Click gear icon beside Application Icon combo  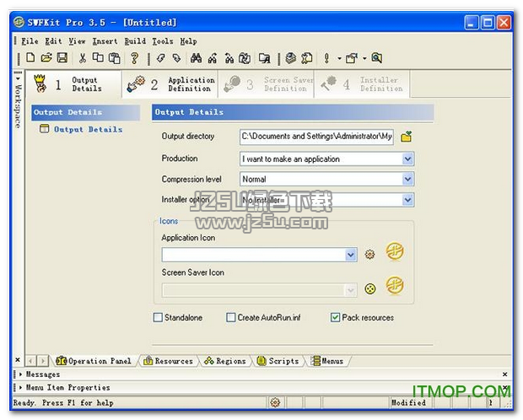click(x=369, y=254)
